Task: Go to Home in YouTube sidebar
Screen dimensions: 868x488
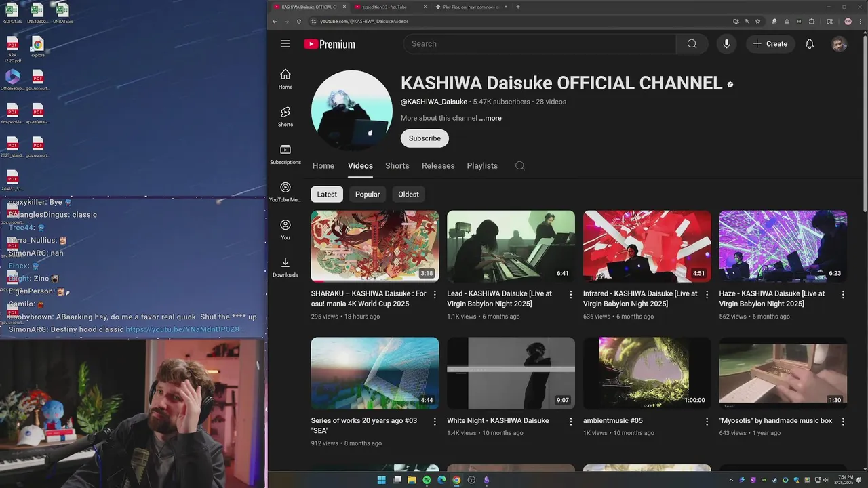Action: coord(285,79)
